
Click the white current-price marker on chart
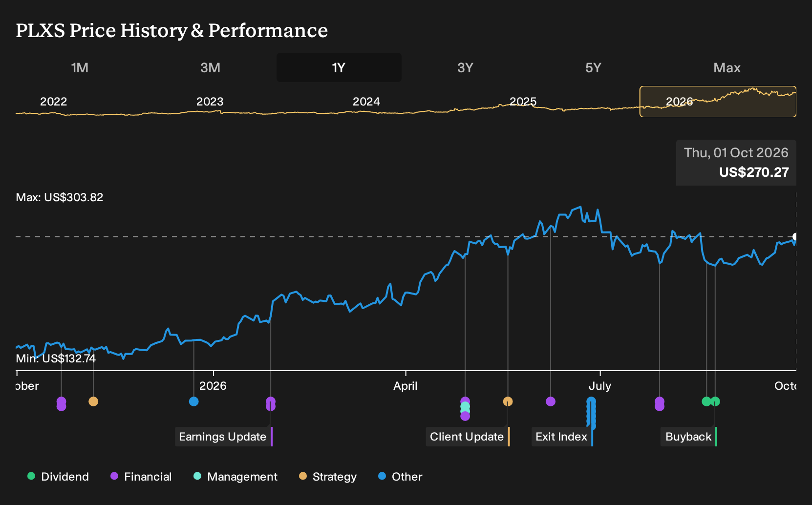(795, 237)
